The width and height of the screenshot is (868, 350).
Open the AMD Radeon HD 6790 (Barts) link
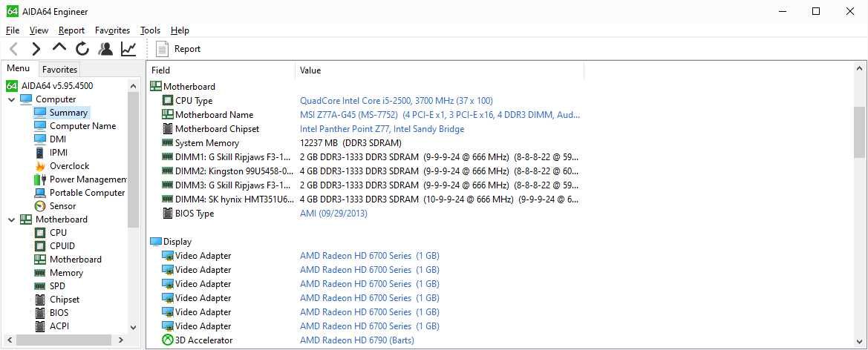357,340
